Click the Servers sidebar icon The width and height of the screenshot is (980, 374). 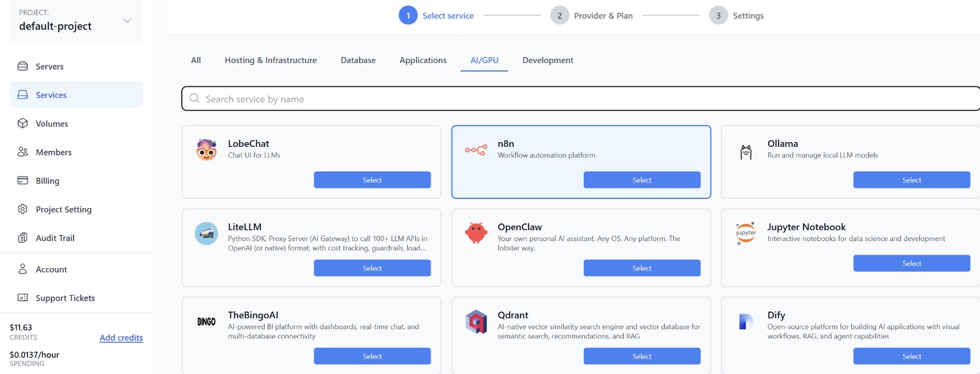(23, 66)
